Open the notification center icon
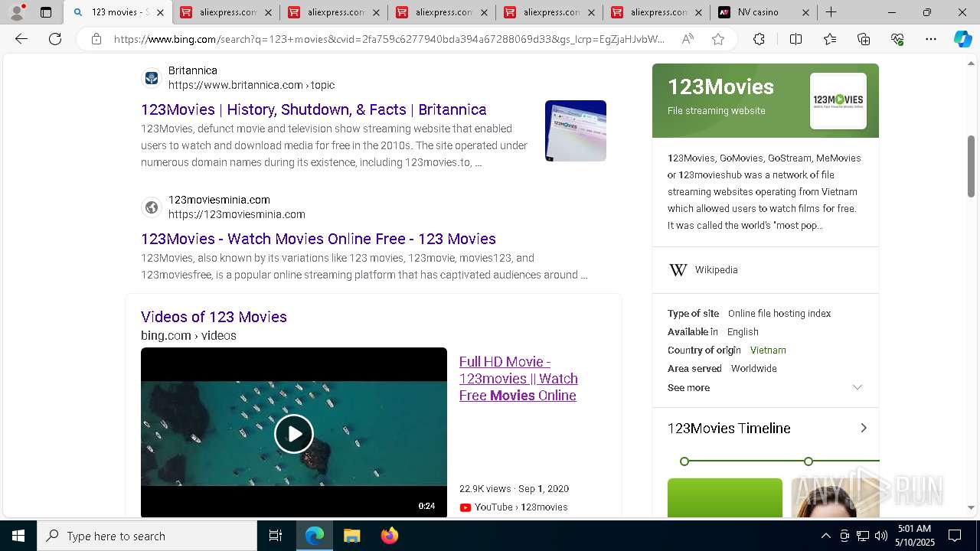The width and height of the screenshot is (980, 551). [x=955, y=536]
